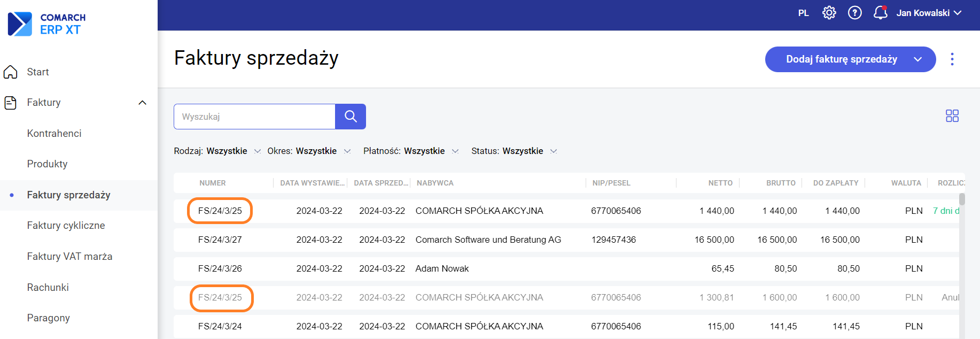The width and height of the screenshot is (980, 339).
Task: Go to Kontrahenci in the sidebar
Action: [55, 134]
